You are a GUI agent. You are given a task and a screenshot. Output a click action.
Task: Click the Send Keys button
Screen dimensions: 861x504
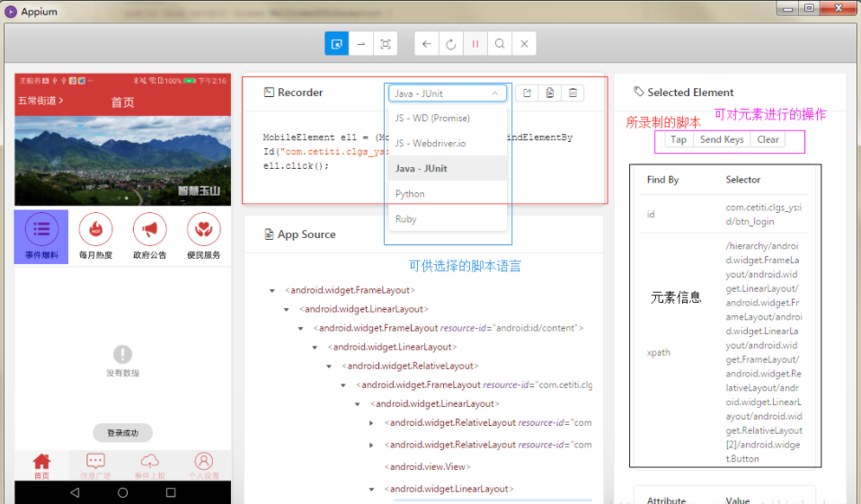click(x=722, y=139)
